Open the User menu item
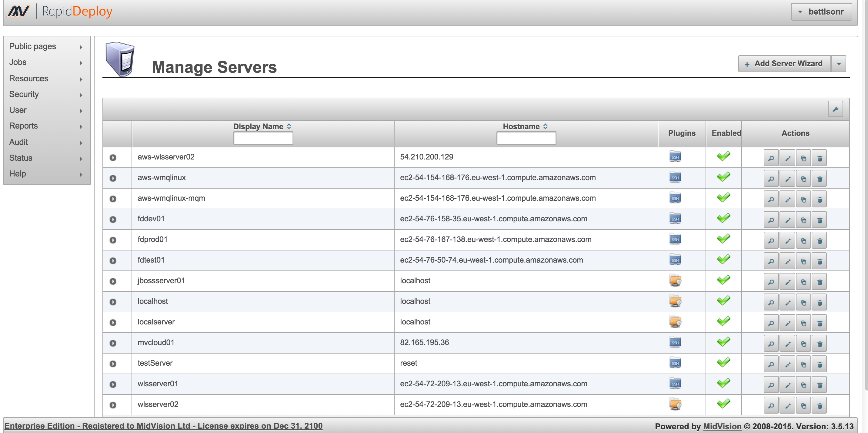 pyautogui.click(x=46, y=110)
